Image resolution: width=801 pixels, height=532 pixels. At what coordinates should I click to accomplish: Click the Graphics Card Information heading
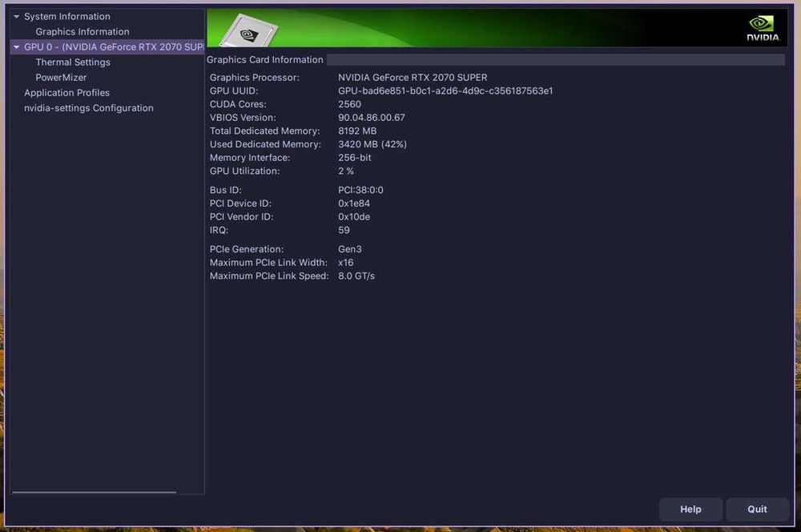[x=264, y=60]
